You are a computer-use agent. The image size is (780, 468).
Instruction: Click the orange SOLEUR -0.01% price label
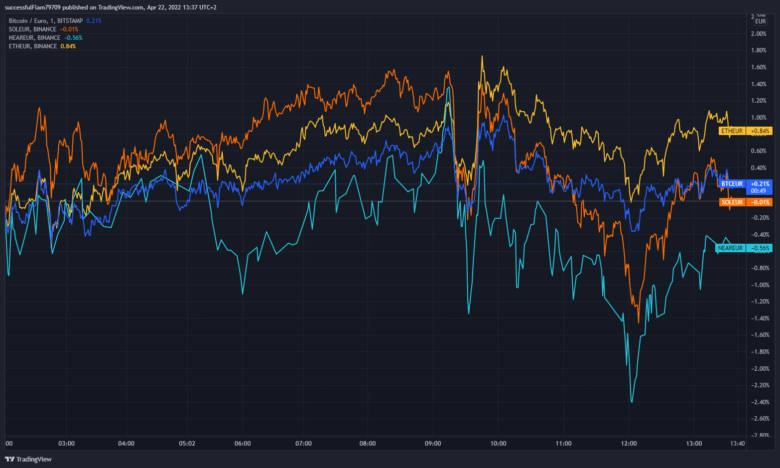pos(746,202)
